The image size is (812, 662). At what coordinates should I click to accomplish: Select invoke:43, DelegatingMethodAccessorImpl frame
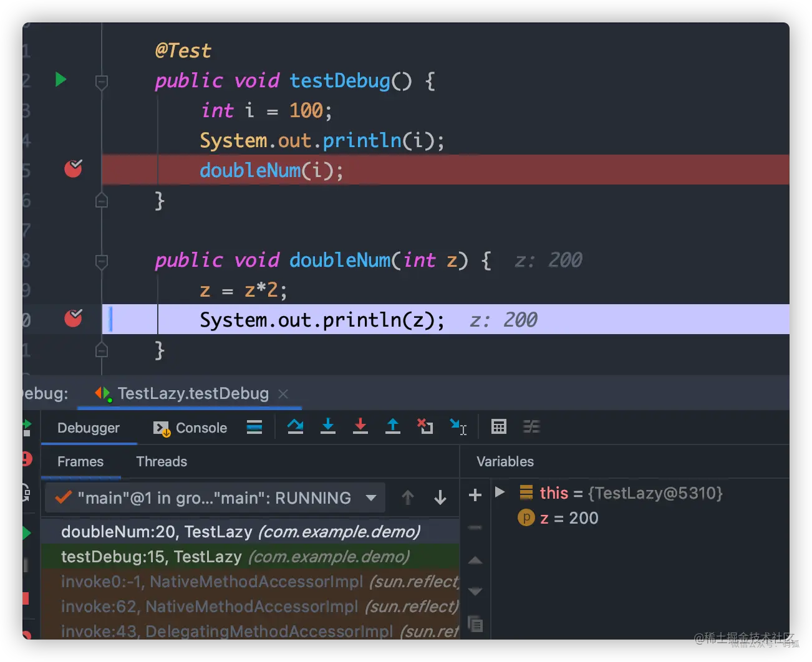click(250, 630)
